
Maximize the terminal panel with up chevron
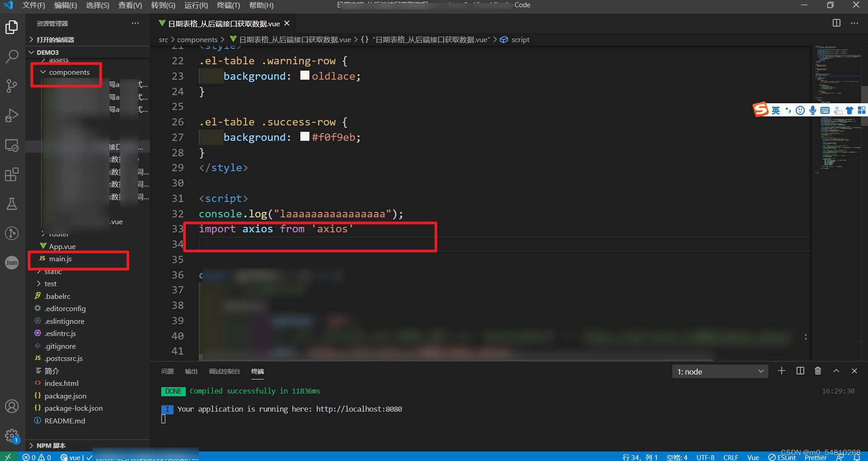836,371
